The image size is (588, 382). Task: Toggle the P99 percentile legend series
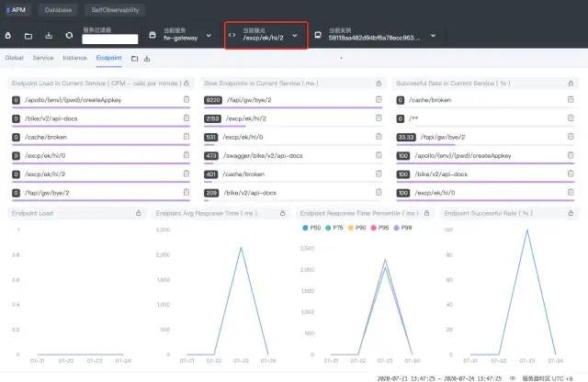[x=402, y=228]
